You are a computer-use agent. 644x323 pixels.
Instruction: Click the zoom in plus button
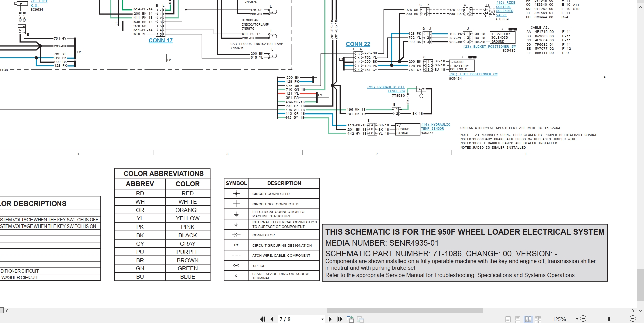633,319
